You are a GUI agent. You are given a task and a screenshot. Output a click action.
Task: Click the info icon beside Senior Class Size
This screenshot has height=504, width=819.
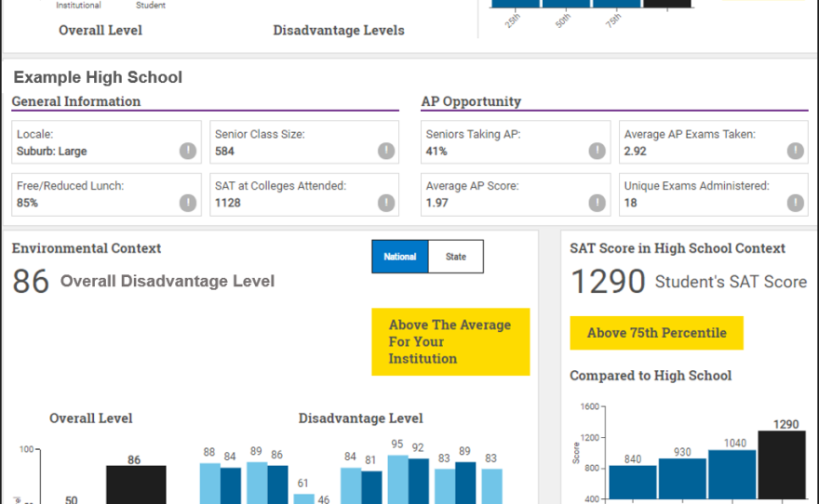pyautogui.click(x=386, y=151)
